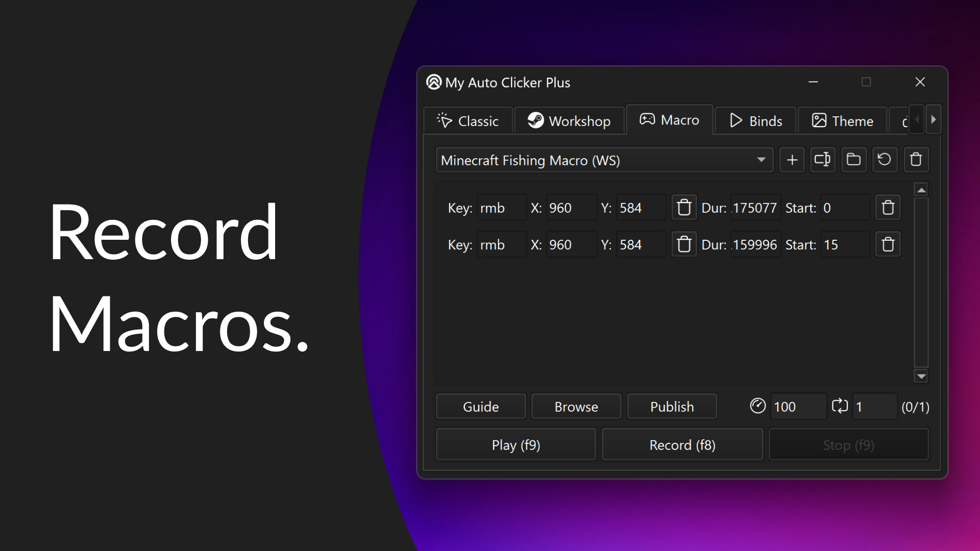The image size is (980, 551).
Task: Close the My Auto Clicker Plus window
Action: click(x=920, y=82)
